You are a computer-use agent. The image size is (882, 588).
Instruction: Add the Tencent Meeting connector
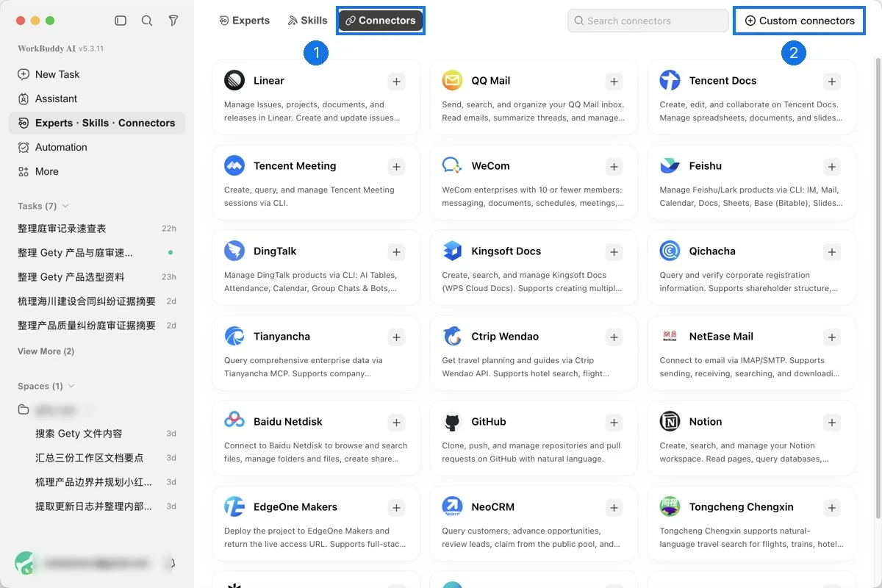coord(397,167)
